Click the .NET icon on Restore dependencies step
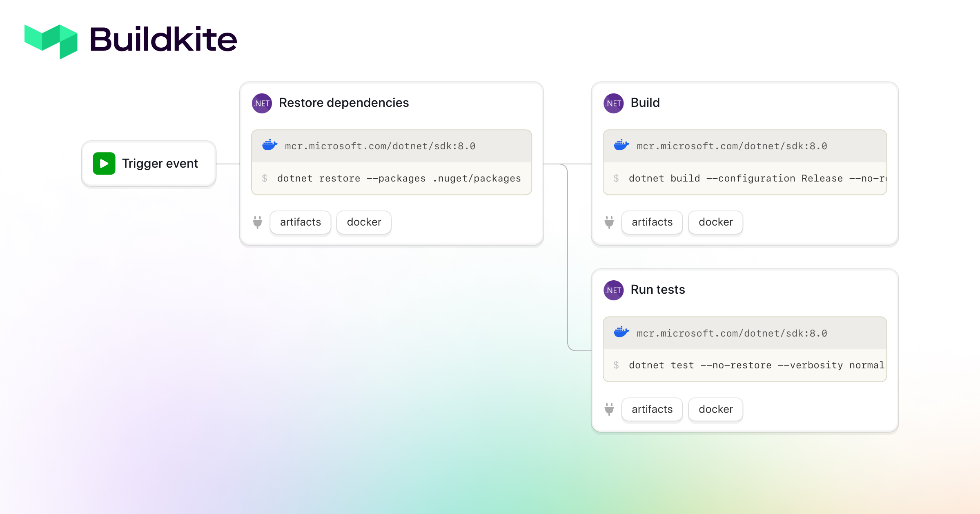Screen dimensions: 980x514 (x=261, y=103)
